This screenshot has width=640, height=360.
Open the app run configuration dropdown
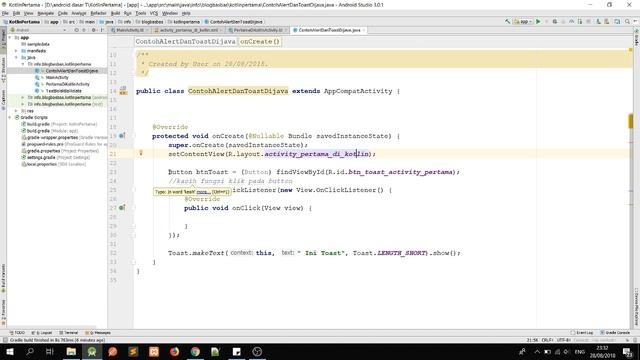[523, 22]
